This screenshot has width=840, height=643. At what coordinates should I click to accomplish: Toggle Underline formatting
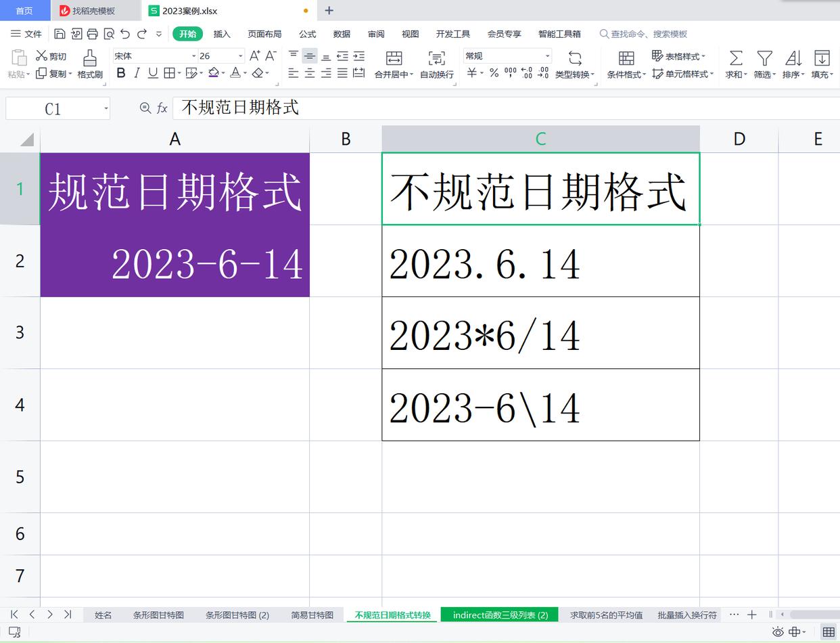(x=153, y=73)
